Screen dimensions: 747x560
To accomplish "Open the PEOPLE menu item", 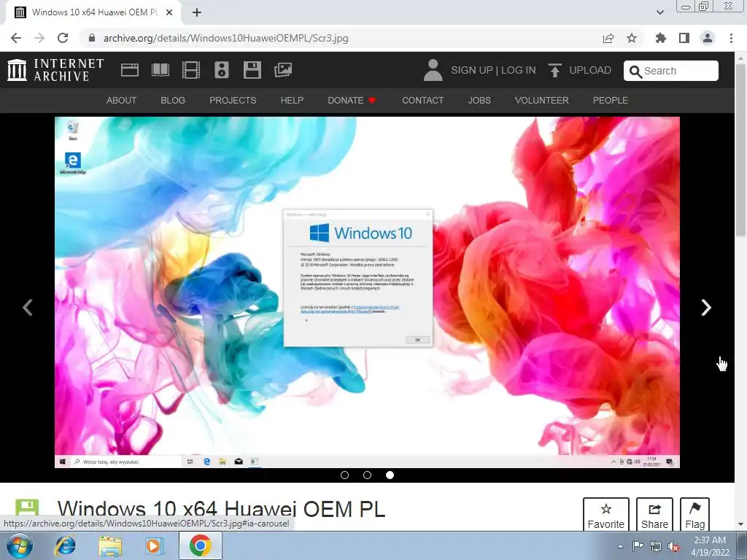I will coord(611,101).
